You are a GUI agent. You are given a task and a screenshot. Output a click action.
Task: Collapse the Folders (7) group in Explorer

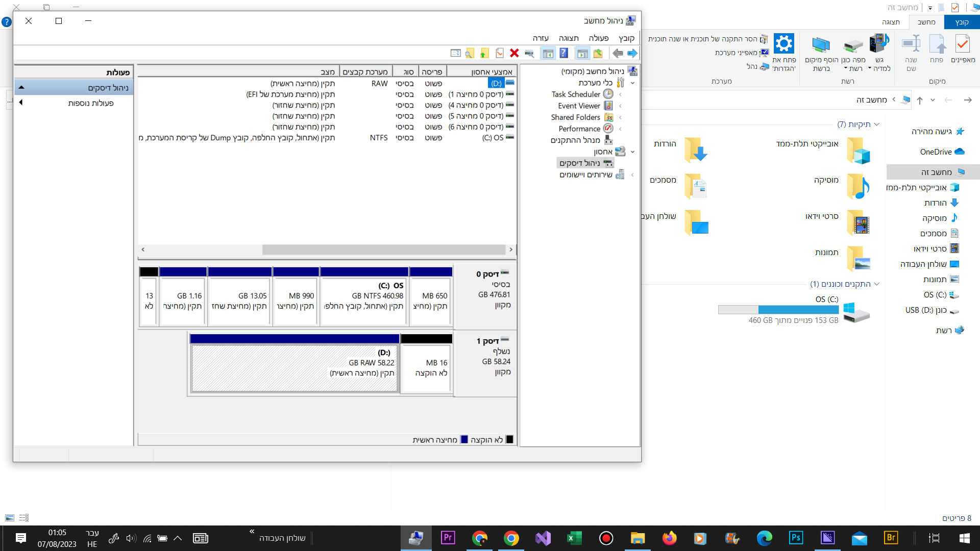(876, 124)
